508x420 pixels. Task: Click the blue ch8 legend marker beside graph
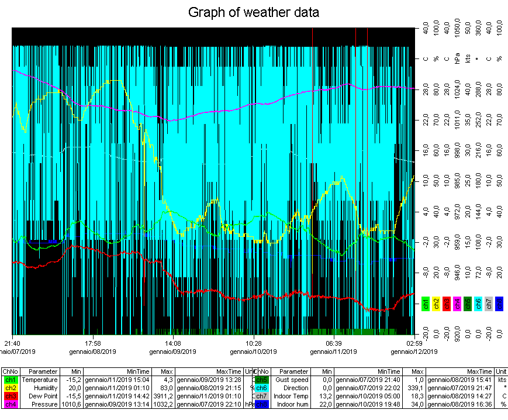pos(499,303)
